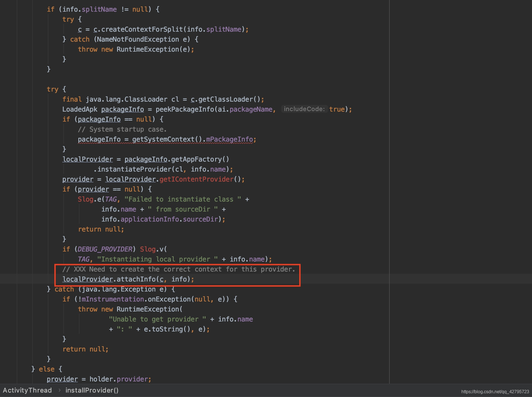Click holder.provider expression
The width and height of the screenshot is (532, 397).
[x=118, y=379]
